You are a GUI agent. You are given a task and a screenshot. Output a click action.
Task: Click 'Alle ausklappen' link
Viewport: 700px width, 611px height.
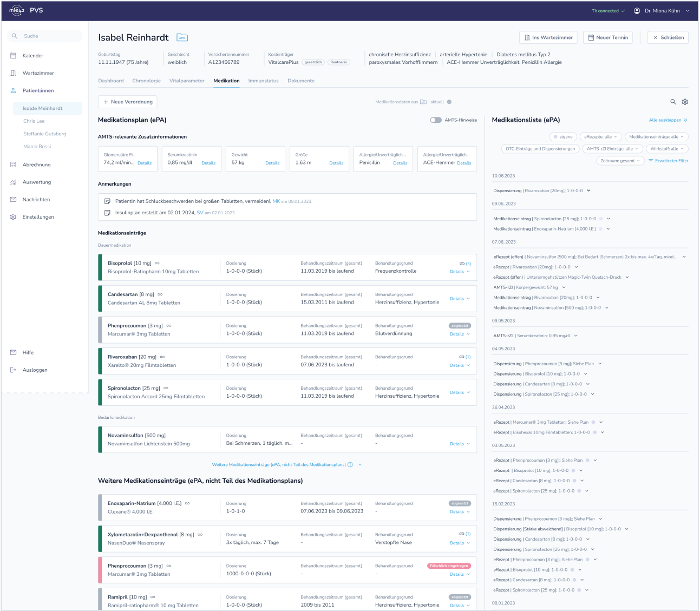(x=668, y=120)
